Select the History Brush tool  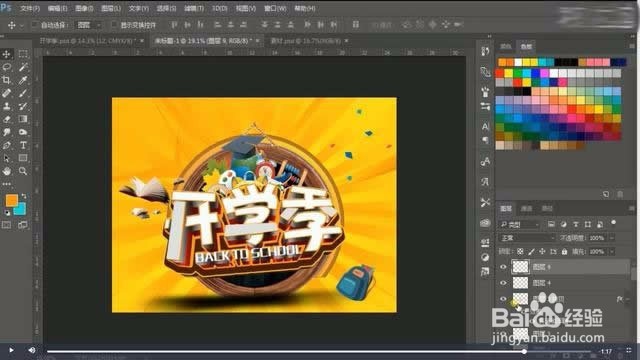[23, 106]
